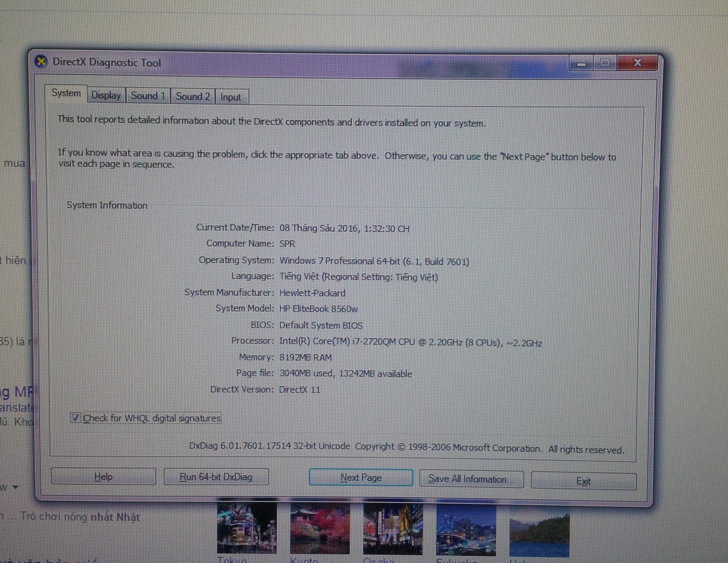This screenshot has width=728, height=563.
Task: Click Save All Information button
Action: tap(471, 479)
